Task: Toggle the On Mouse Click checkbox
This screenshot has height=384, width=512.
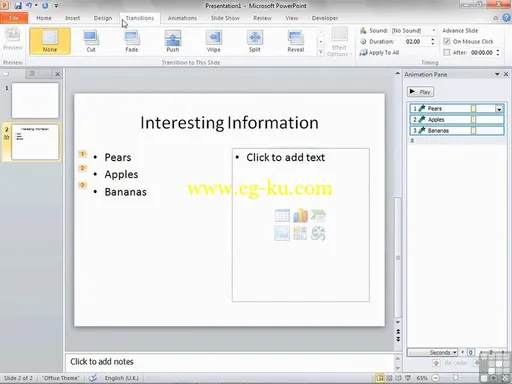Action: click(447, 42)
